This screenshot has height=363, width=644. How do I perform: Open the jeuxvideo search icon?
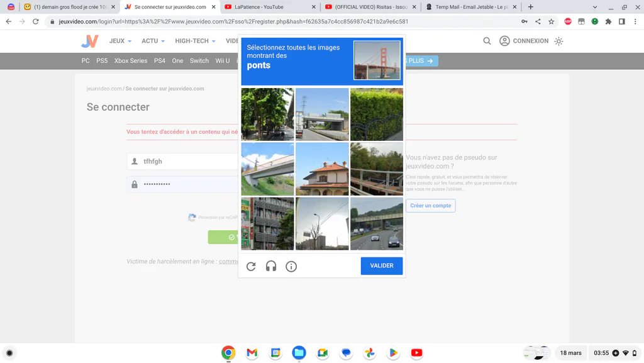(x=487, y=41)
